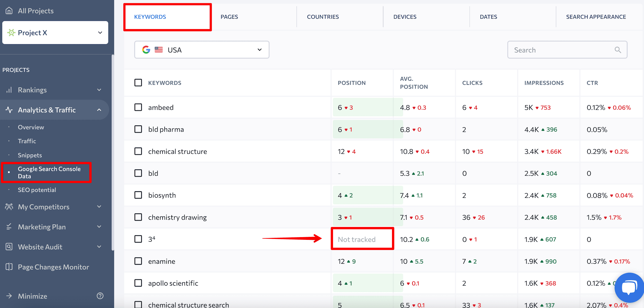Viewport: 644px width, 308px height.
Task: Click the keyword text enamine
Action: pyautogui.click(x=162, y=261)
